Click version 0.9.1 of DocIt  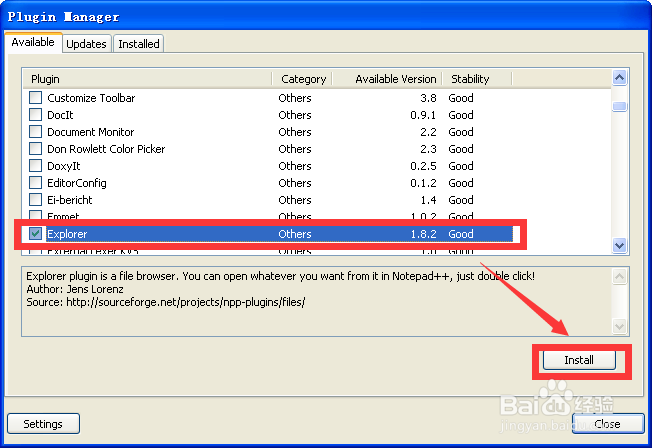tap(423, 115)
